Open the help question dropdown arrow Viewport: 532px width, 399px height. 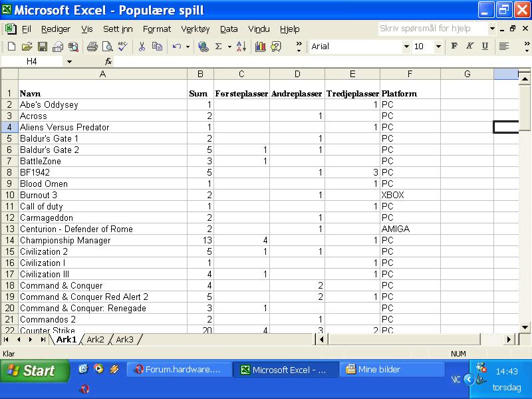point(492,29)
